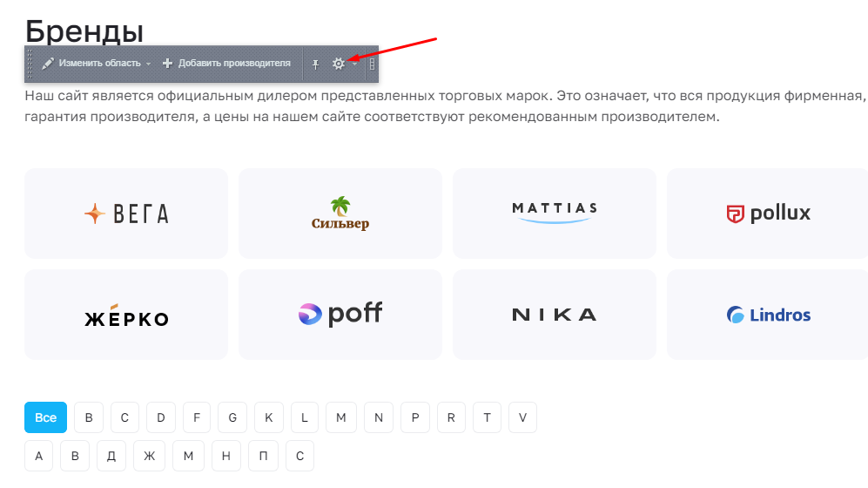The image size is (868, 488).
Task: Open the gear settings icon in toolbar
Action: [338, 64]
